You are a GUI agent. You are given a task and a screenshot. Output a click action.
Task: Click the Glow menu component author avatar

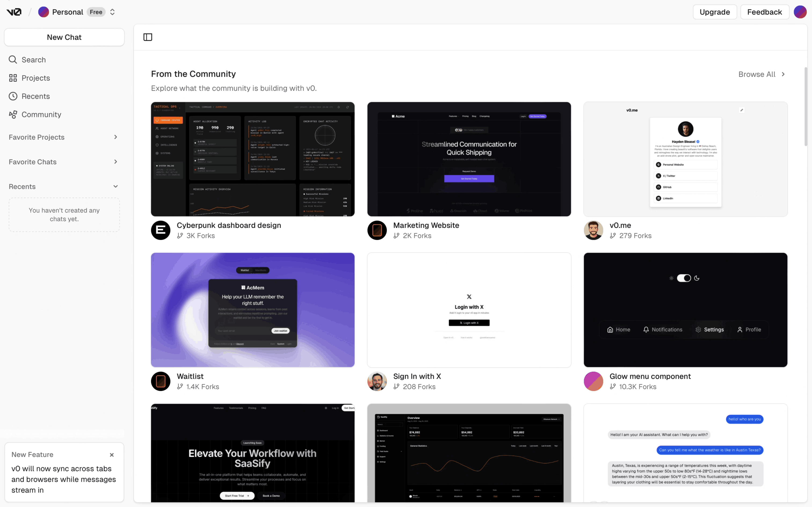tap(593, 381)
